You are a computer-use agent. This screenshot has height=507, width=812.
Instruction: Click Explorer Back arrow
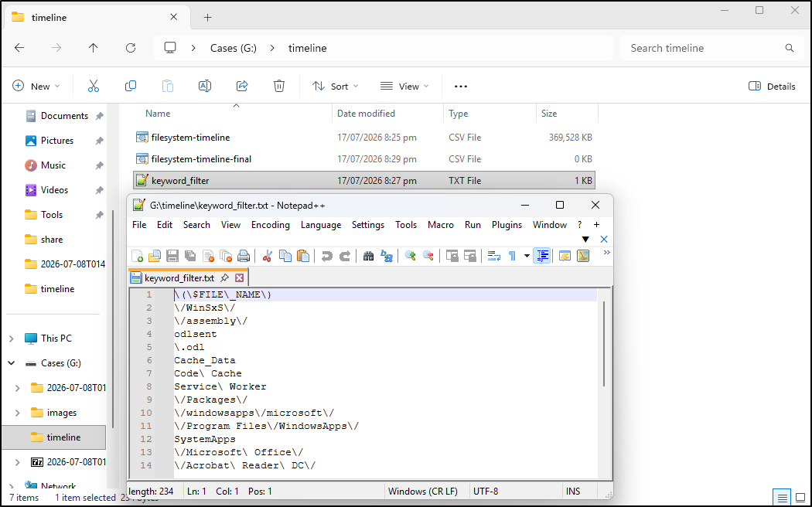19,48
